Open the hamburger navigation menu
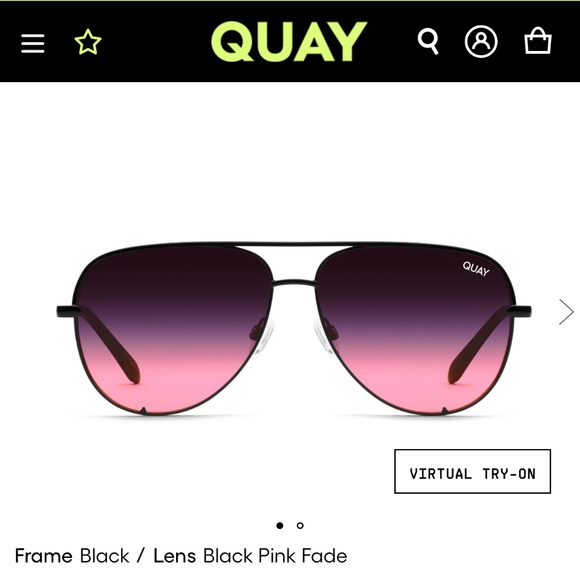Viewport: 580px width, 580px height. [x=33, y=43]
